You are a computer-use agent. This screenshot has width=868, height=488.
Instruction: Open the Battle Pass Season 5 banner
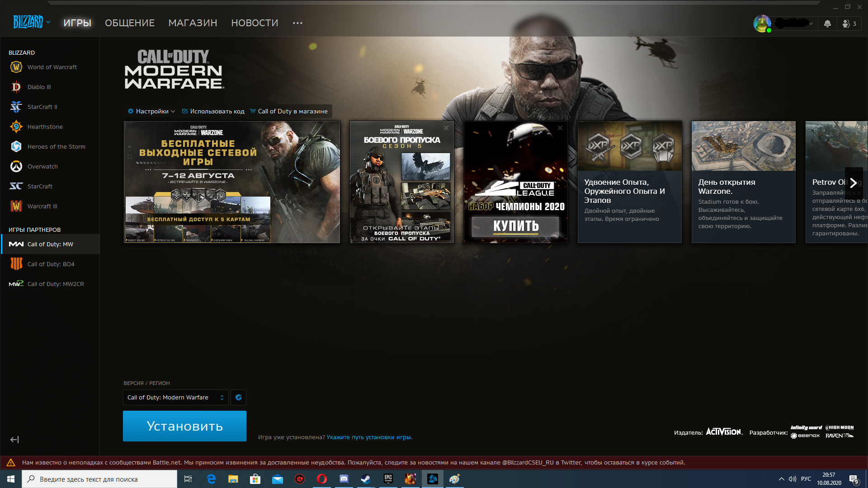point(401,182)
